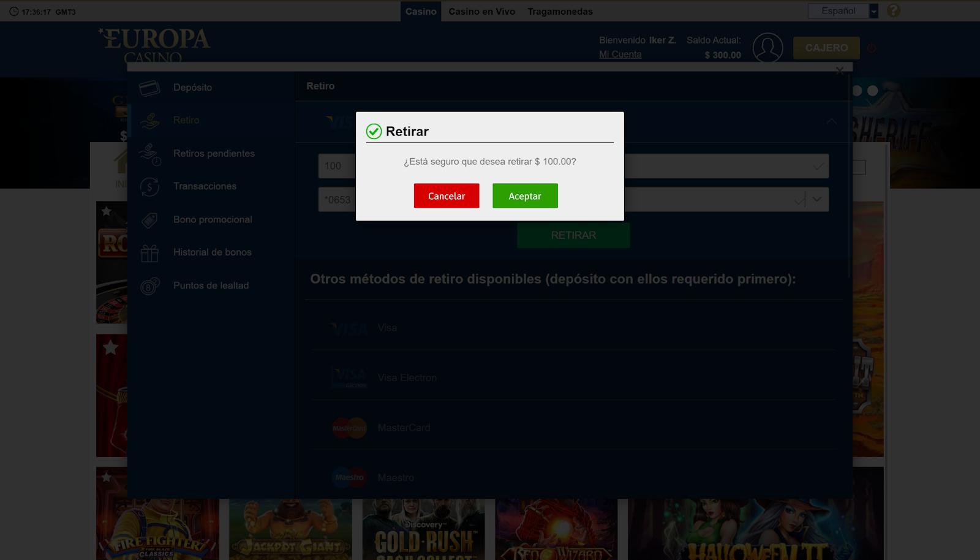
Task: Click the green RETIRAR button
Action: [x=573, y=235]
